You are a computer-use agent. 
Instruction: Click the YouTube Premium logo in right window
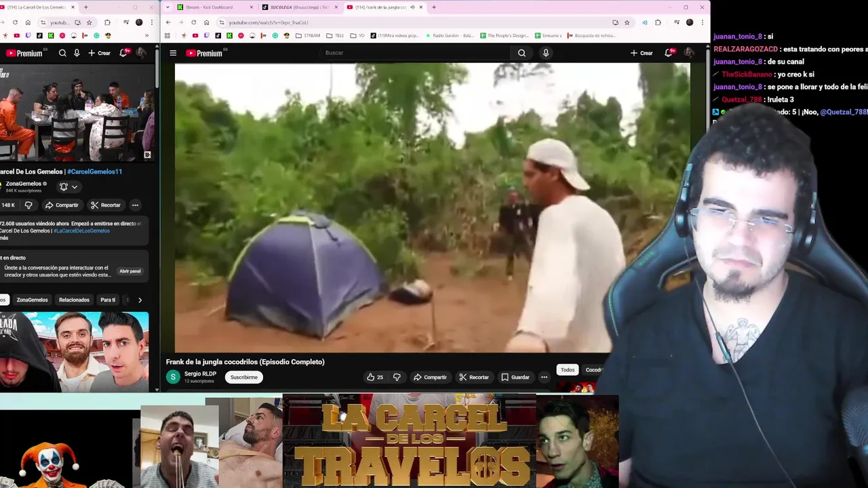204,53
